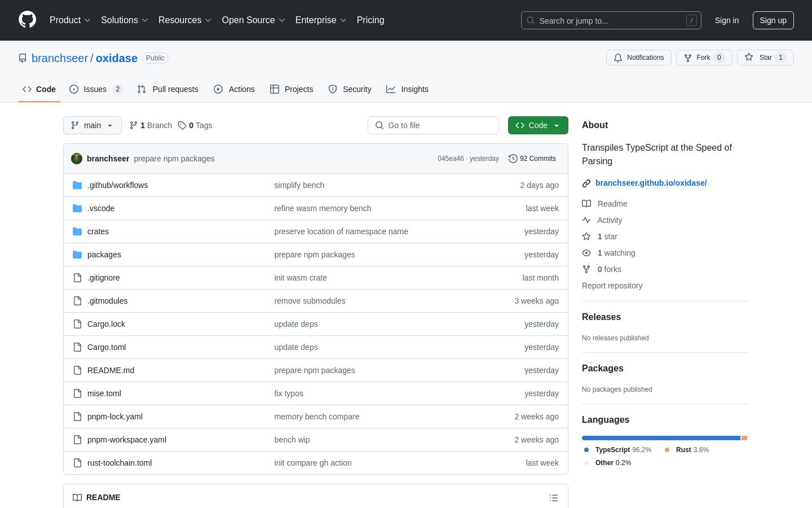Switch to the Pull requests tab
812x508 pixels.
pos(167,89)
